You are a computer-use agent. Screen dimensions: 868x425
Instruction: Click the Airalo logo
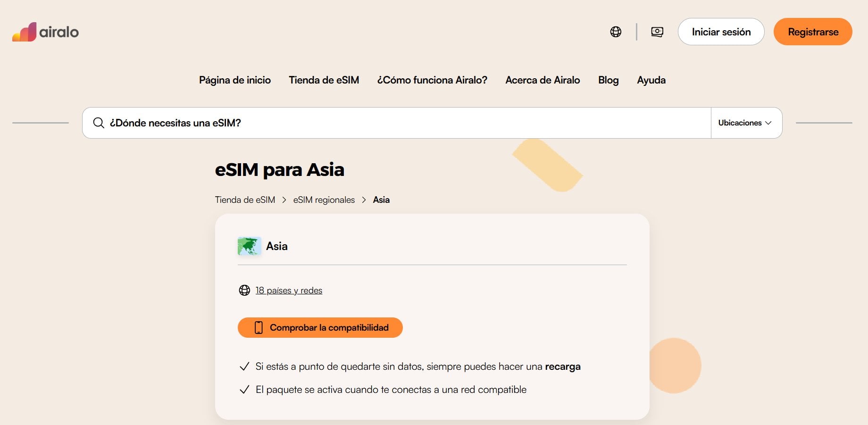[x=45, y=32]
